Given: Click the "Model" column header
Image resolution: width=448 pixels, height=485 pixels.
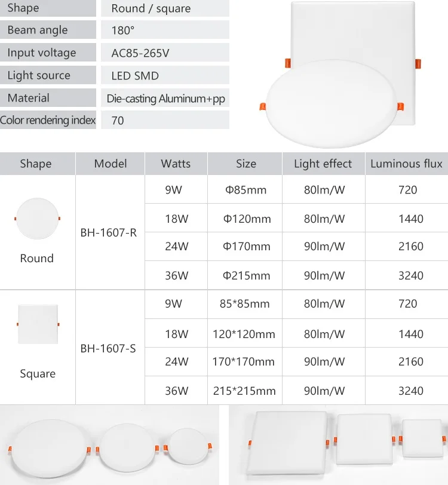Looking at the screenshot, I should pyautogui.click(x=110, y=163).
